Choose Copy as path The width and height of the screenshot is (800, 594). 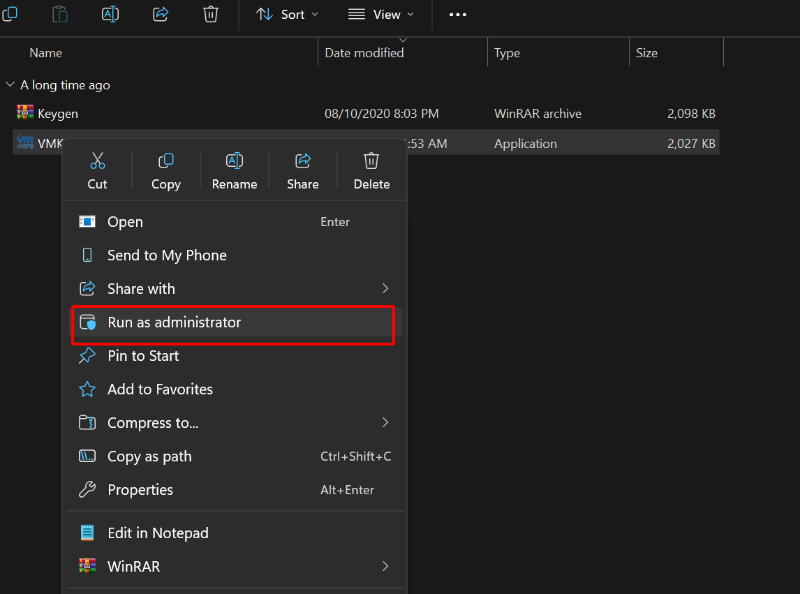pos(149,457)
